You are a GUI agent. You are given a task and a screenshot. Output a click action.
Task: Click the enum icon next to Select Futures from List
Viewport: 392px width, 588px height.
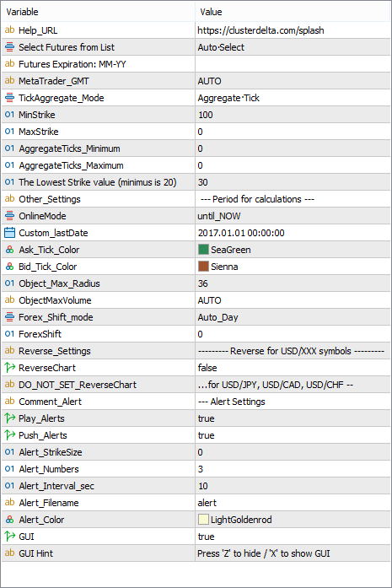point(10,47)
